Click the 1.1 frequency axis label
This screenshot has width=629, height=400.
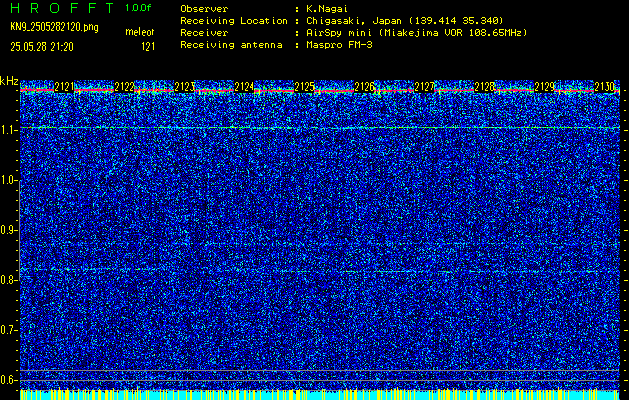(9, 130)
